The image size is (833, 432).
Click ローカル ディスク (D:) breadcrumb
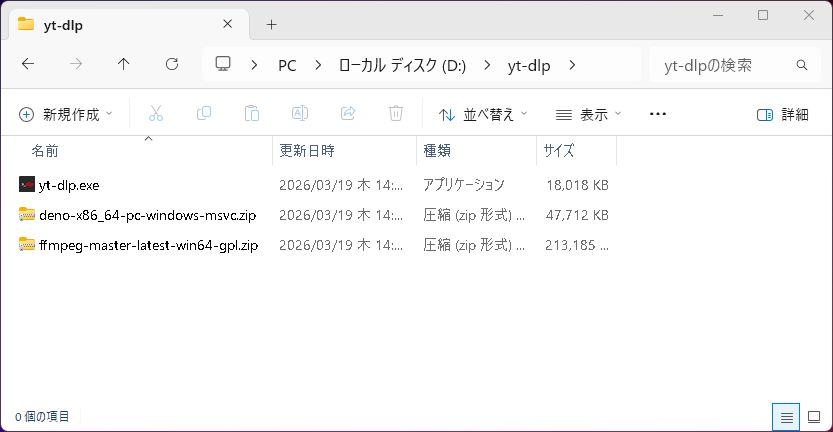tap(402, 65)
